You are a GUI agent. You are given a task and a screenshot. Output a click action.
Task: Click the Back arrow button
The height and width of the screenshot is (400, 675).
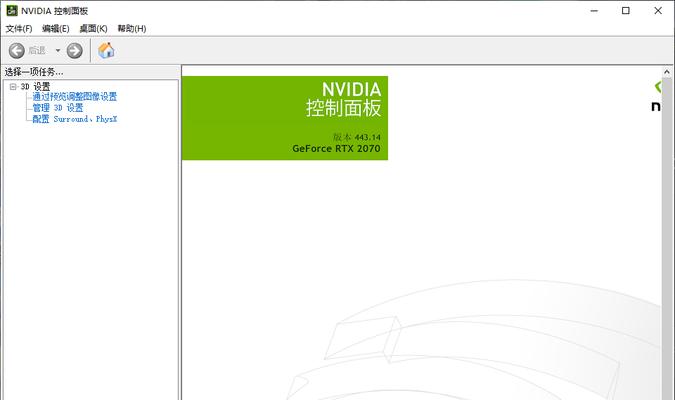(17, 51)
